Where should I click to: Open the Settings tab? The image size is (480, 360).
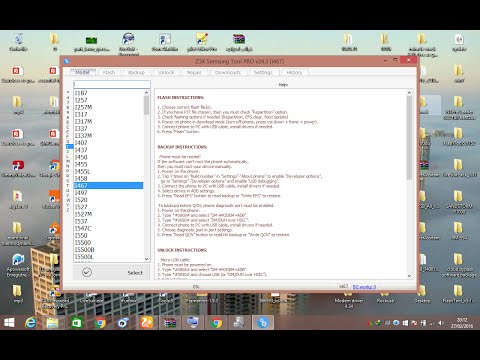tap(263, 72)
